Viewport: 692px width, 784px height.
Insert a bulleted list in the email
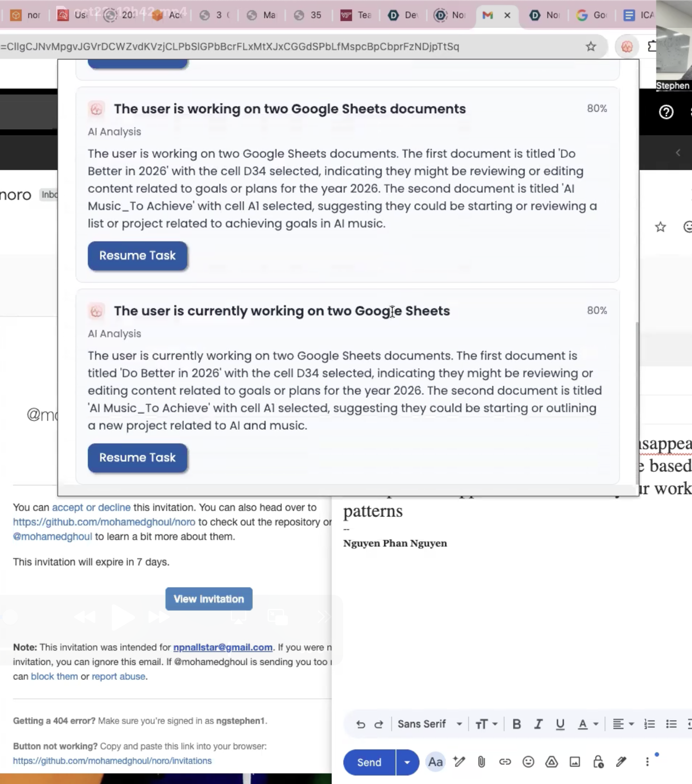coord(671,724)
